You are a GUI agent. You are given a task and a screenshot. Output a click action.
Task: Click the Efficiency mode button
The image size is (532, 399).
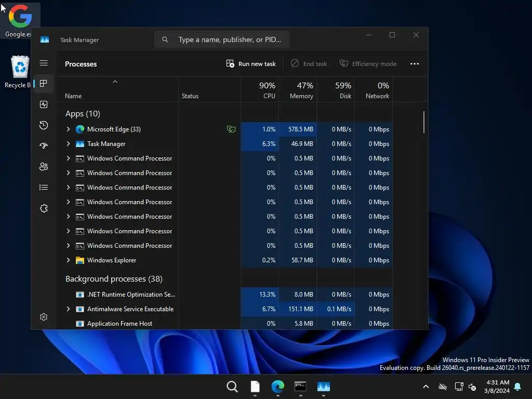[368, 64]
